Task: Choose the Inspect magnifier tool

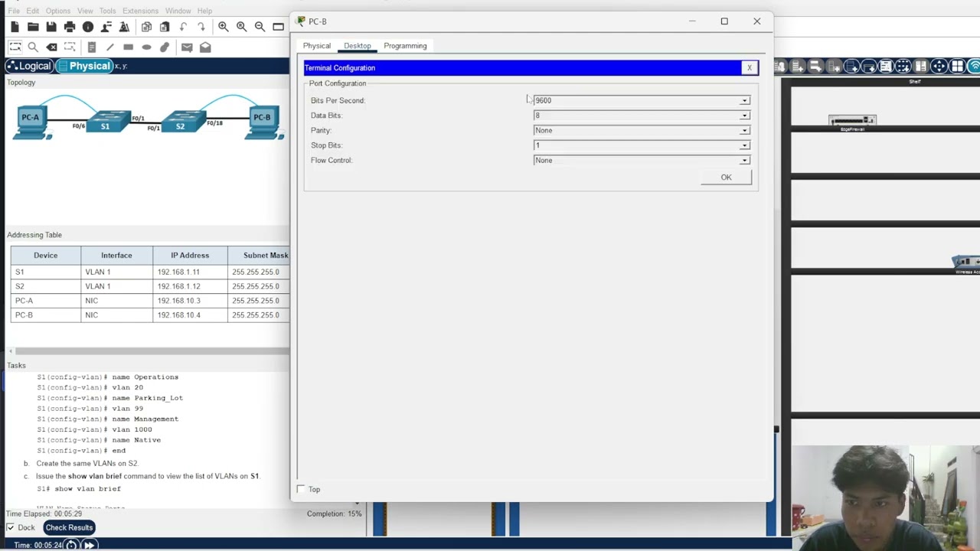Action: click(33, 47)
